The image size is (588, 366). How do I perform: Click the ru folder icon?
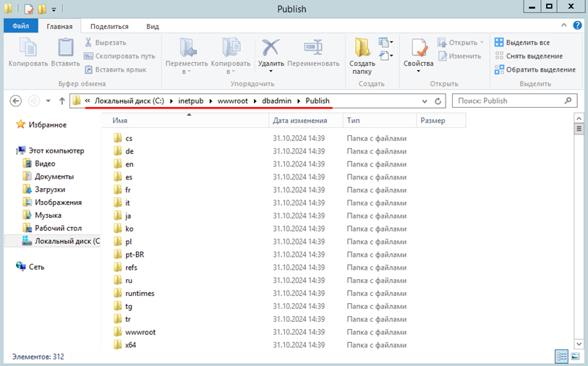tap(118, 280)
